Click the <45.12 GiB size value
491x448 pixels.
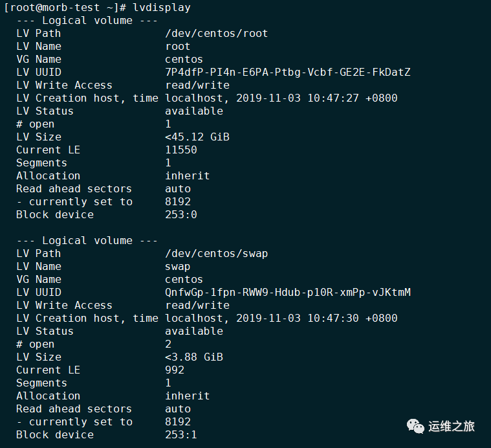click(x=197, y=137)
